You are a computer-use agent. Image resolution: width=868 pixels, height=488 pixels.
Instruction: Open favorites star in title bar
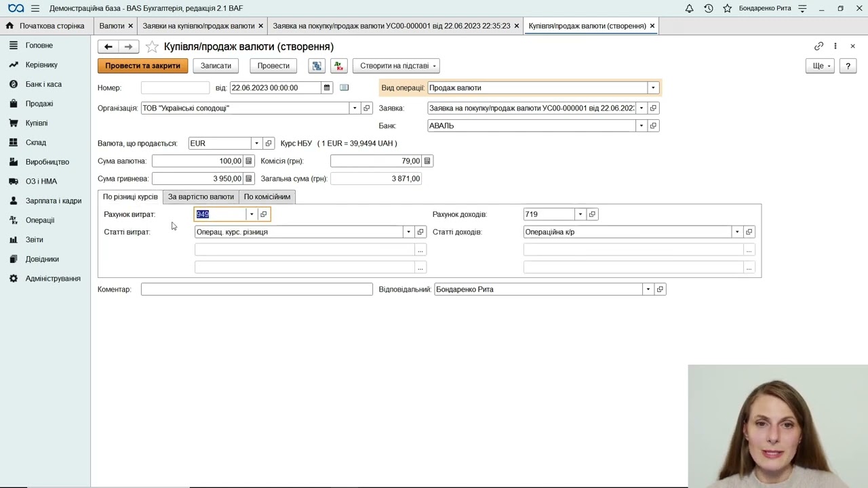point(727,8)
